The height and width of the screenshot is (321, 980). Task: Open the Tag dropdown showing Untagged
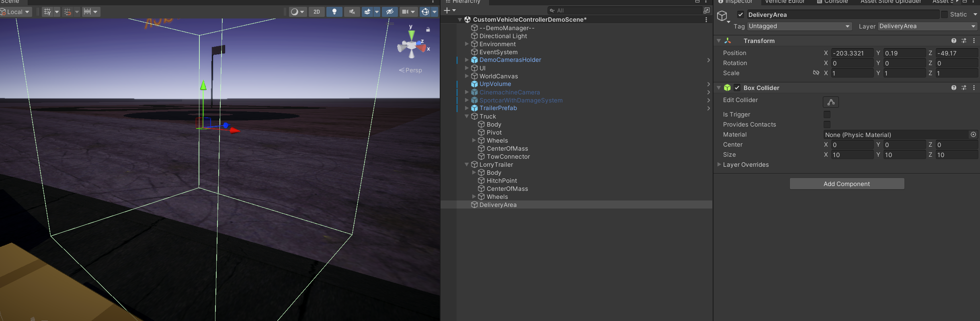click(799, 26)
